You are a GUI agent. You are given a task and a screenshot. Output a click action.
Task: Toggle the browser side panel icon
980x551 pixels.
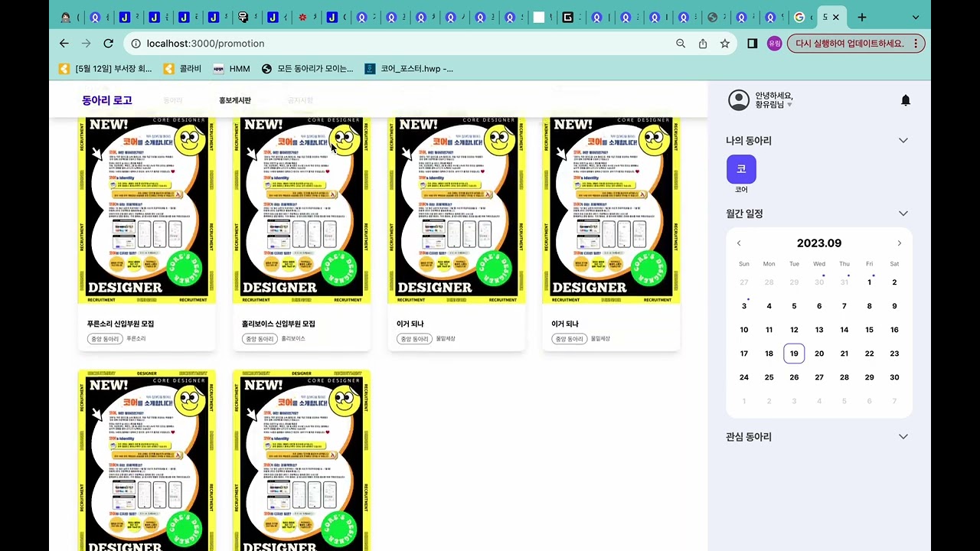[x=752, y=44]
